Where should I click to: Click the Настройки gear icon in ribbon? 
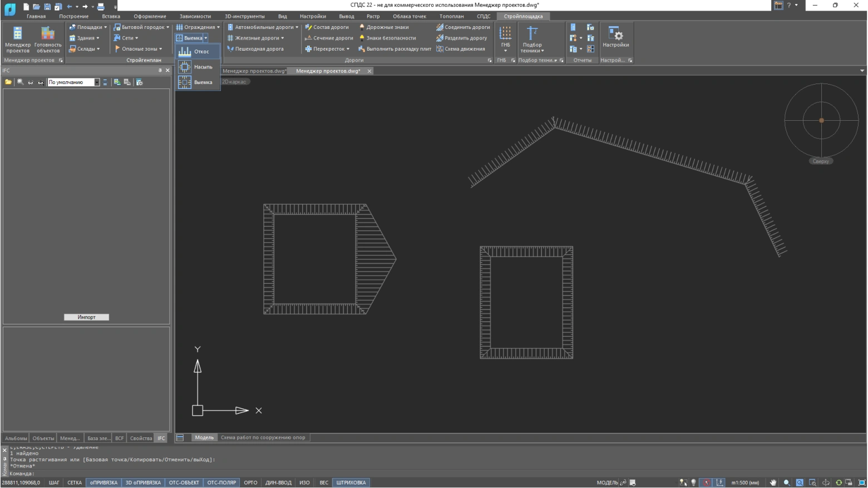coord(615,37)
